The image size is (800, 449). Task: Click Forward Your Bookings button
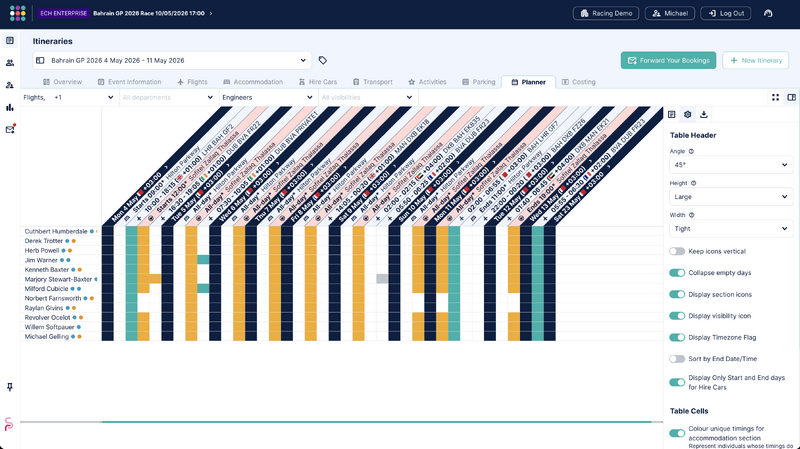pos(668,60)
